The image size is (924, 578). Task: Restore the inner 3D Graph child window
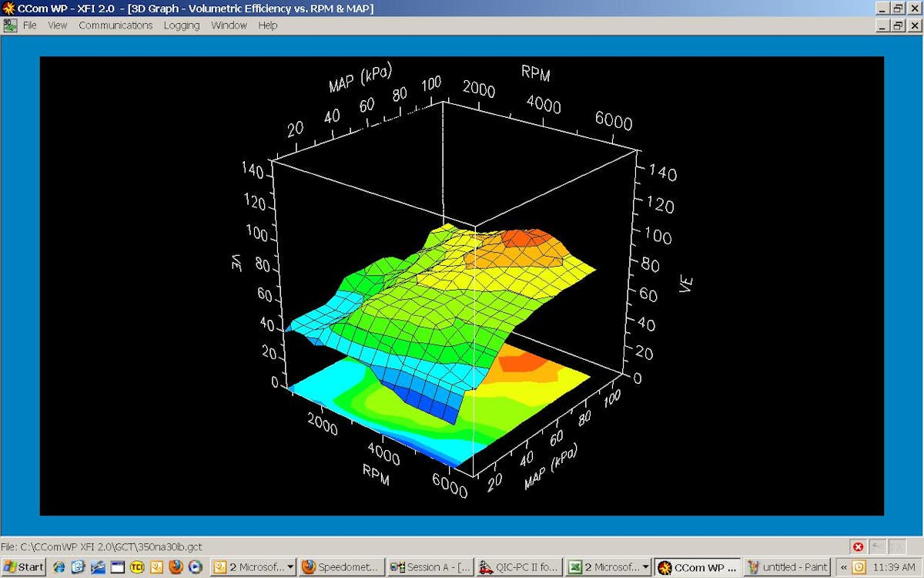[x=898, y=25]
